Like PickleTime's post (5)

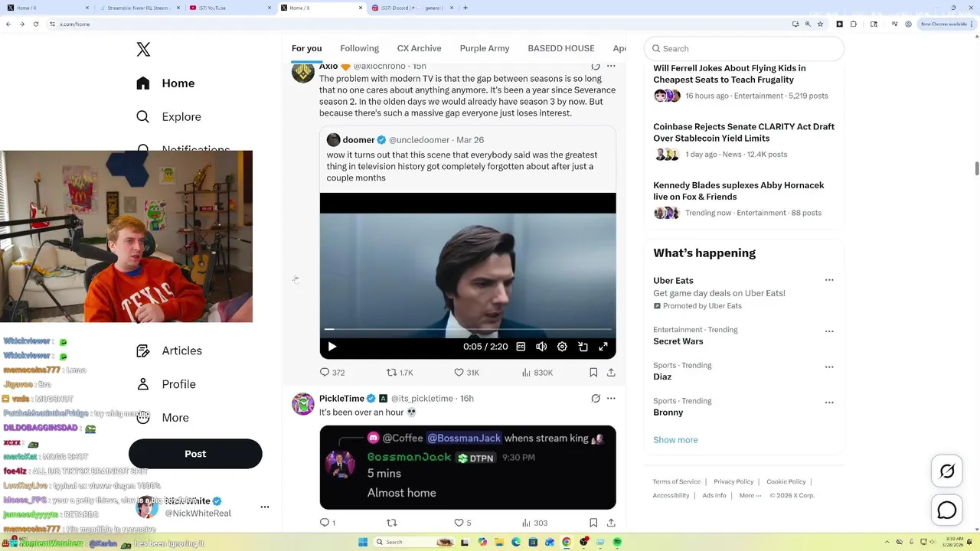coord(462,523)
